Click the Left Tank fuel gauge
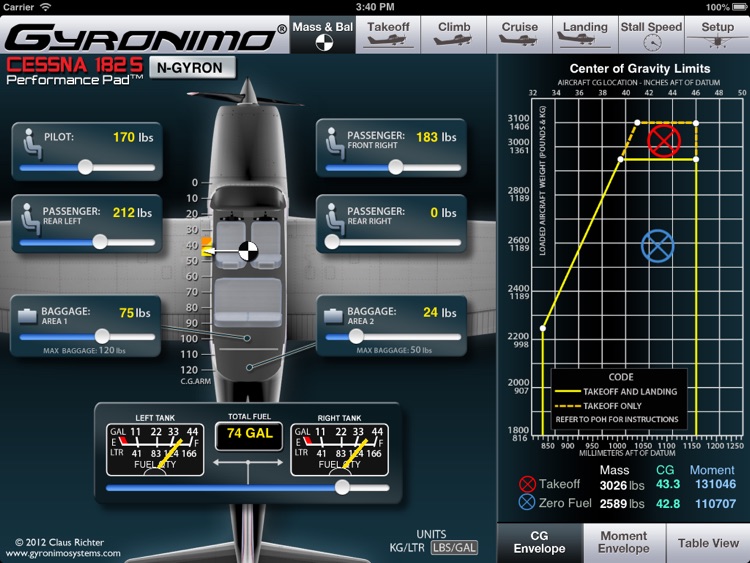750x563 pixels. (x=155, y=449)
